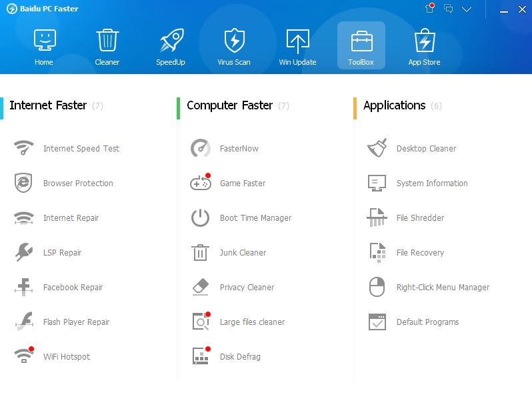Expand the title bar dropdown menu arrow
The width and height of the screenshot is (532, 399).
pyautogui.click(x=467, y=9)
